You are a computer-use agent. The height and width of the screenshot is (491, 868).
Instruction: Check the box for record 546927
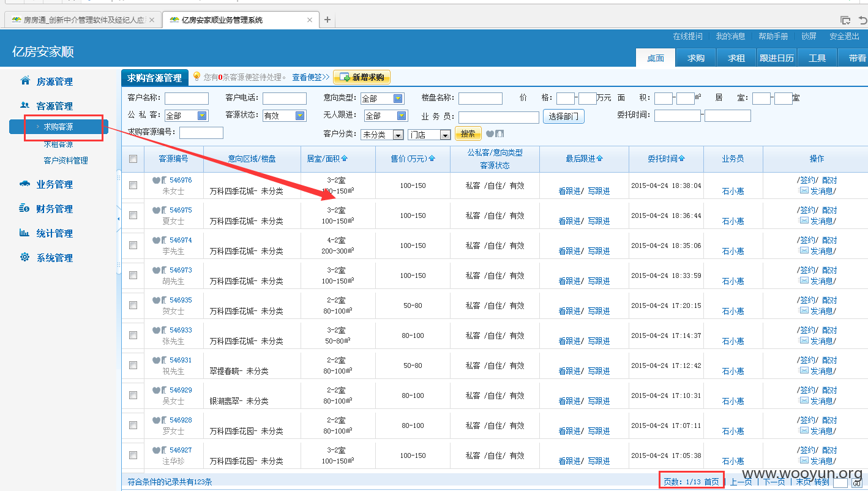133,455
